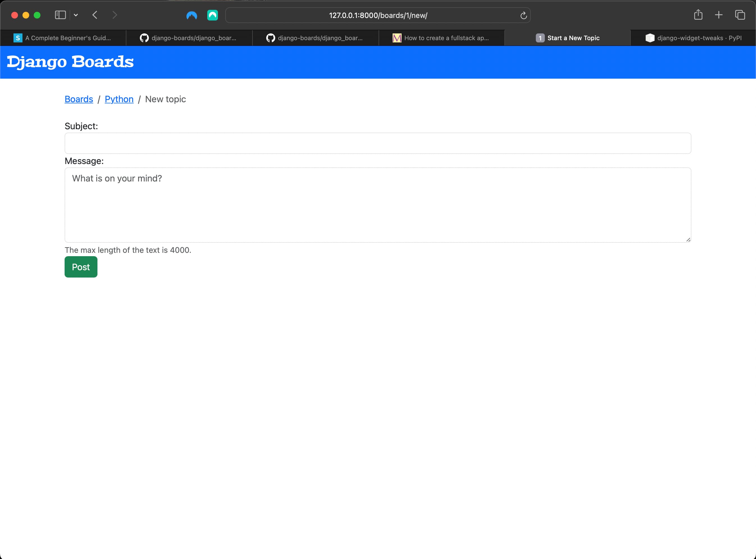Screen dimensions: 756x559
Task: Click the Message: label
Action: [x=84, y=161]
